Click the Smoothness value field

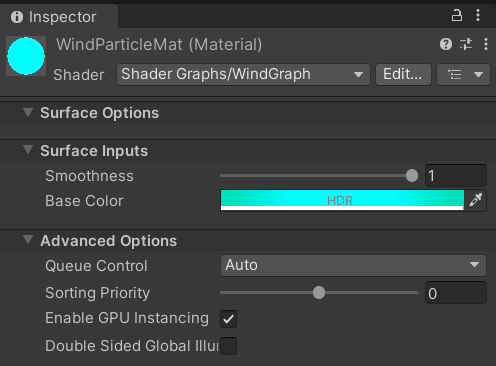(456, 176)
